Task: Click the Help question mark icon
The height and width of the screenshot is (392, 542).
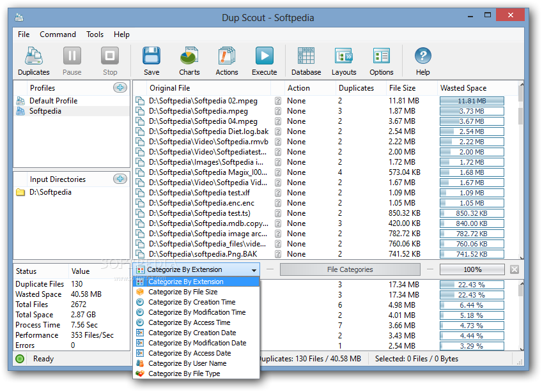Action: [422, 56]
